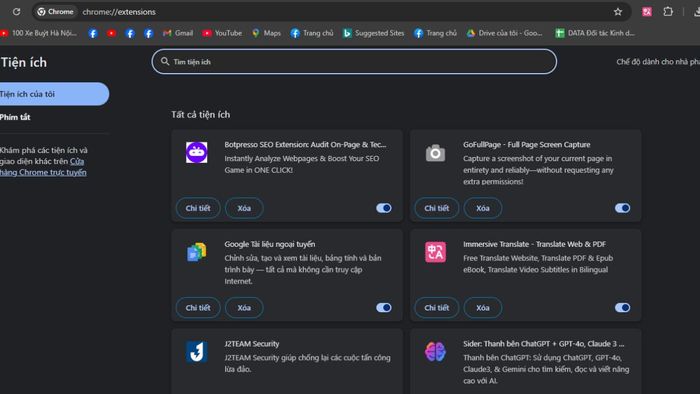Click the J2TEAM Security title text
This screenshot has height=394, width=700.
point(252,344)
